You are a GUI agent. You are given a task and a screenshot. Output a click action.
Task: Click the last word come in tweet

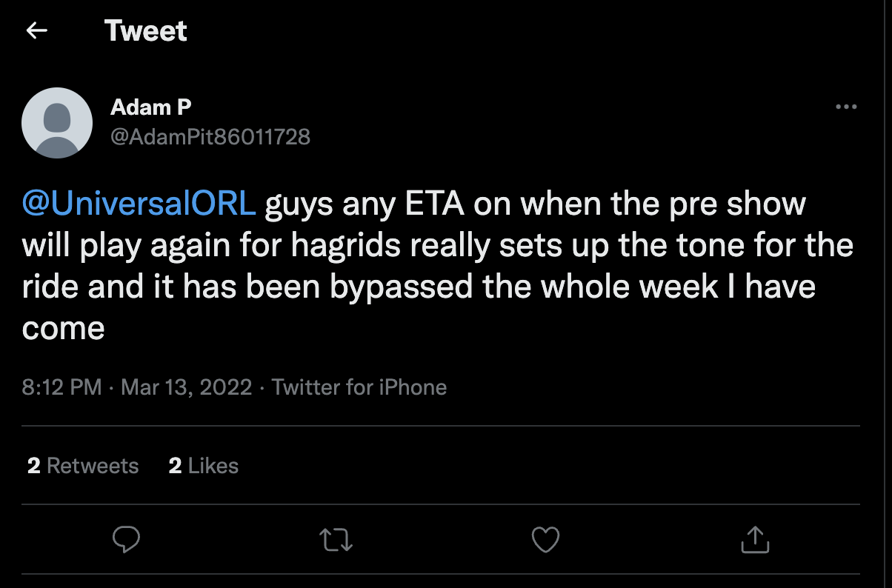(63, 330)
